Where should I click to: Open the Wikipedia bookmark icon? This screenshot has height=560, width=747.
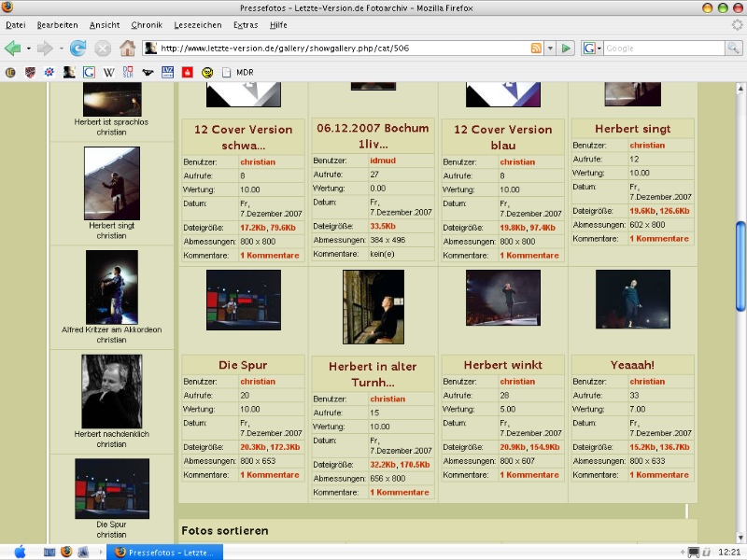(108, 72)
